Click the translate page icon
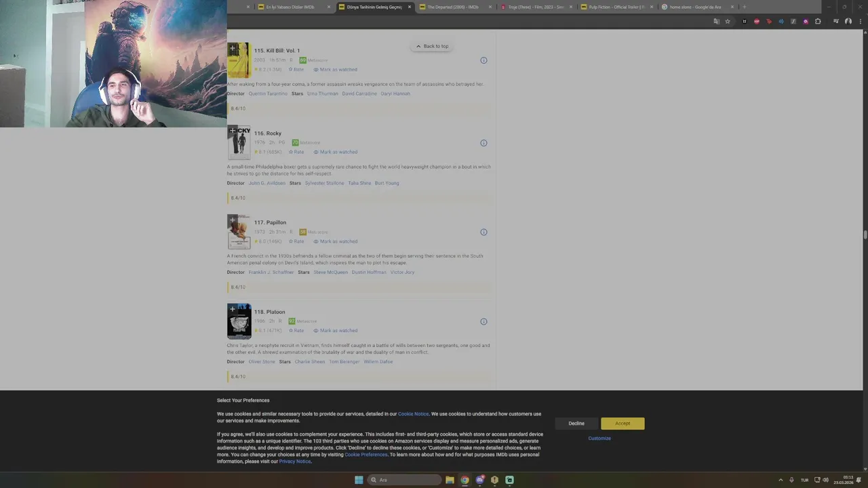868x488 pixels. pyautogui.click(x=716, y=22)
